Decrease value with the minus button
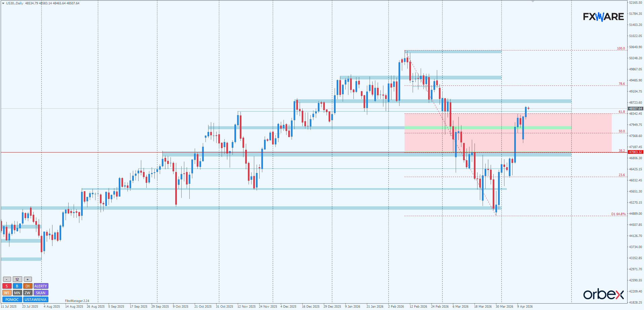The image size is (644, 310). pyautogui.click(x=7, y=279)
